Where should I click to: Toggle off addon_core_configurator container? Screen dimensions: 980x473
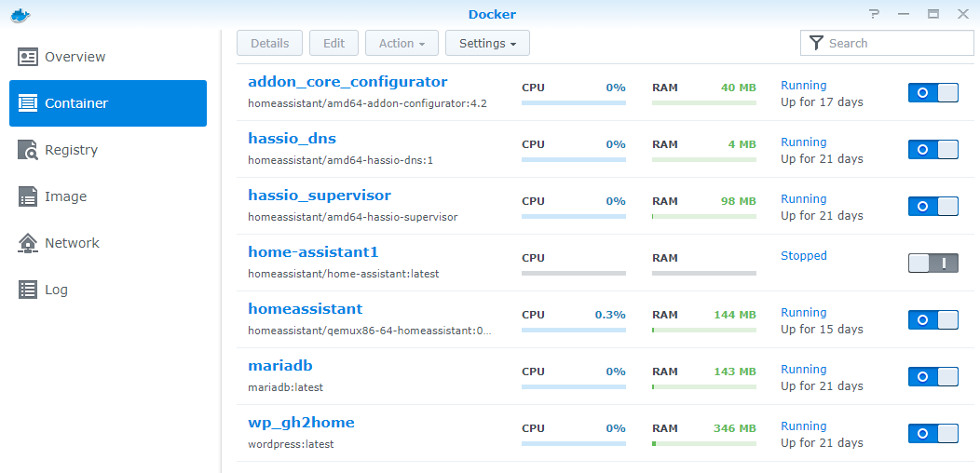(933, 92)
